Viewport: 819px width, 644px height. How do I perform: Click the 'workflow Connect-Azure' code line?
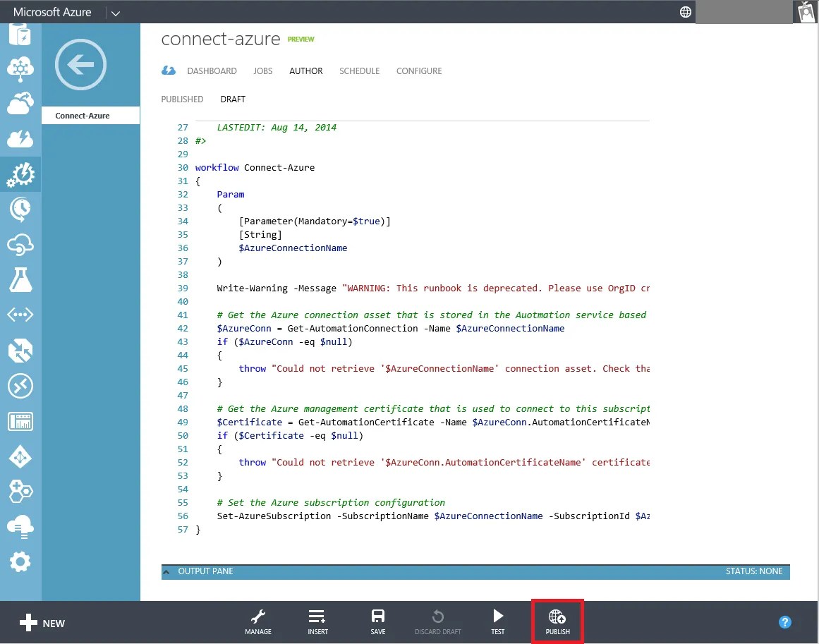coord(255,168)
